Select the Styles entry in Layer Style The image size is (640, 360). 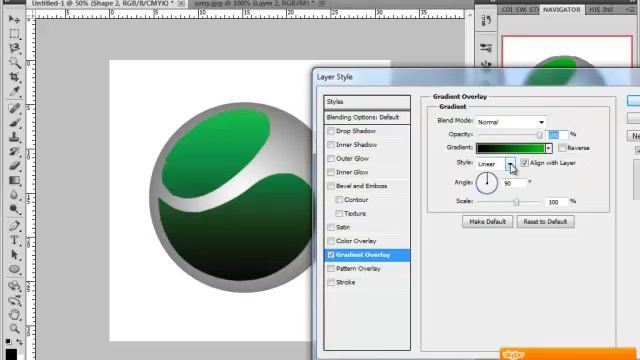367,102
